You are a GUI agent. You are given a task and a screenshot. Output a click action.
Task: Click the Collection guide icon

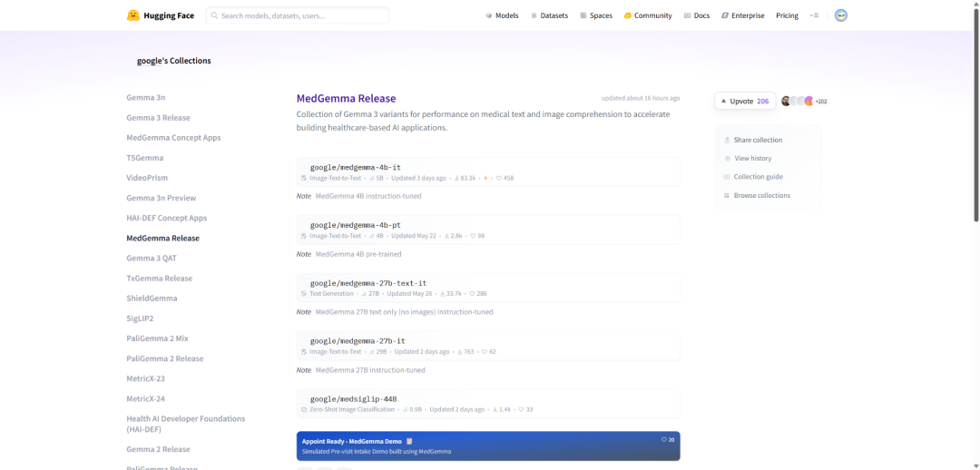tap(727, 177)
